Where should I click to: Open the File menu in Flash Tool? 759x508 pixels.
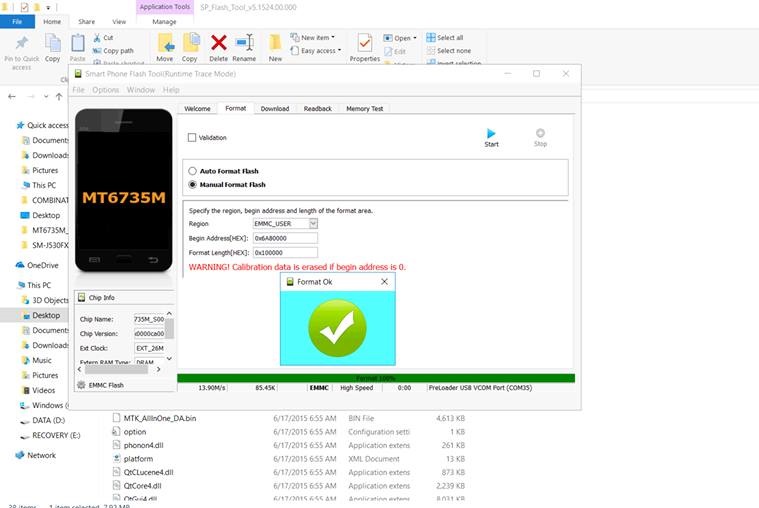pos(78,90)
